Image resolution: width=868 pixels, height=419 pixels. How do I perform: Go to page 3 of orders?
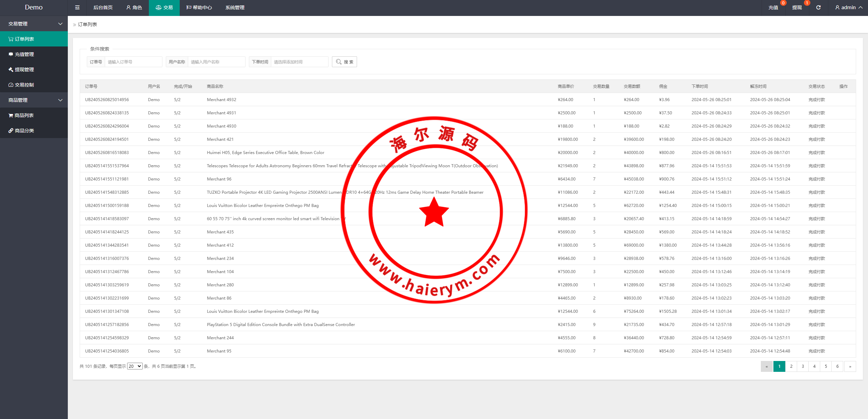point(803,366)
